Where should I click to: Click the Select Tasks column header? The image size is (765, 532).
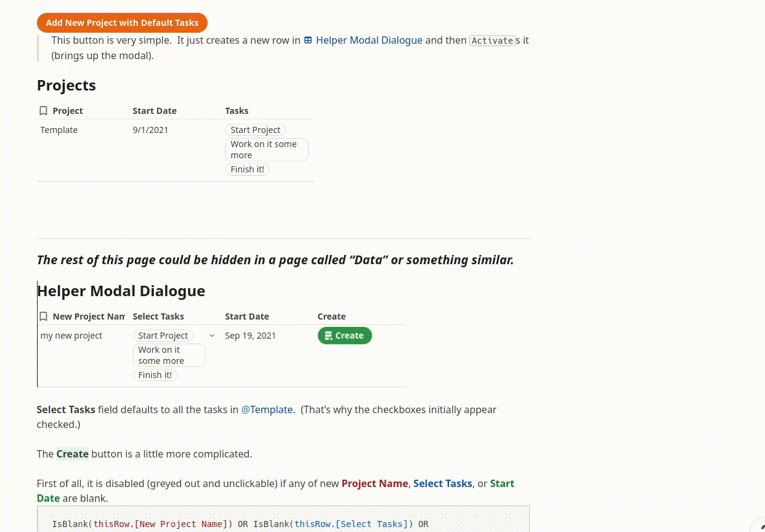158,316
